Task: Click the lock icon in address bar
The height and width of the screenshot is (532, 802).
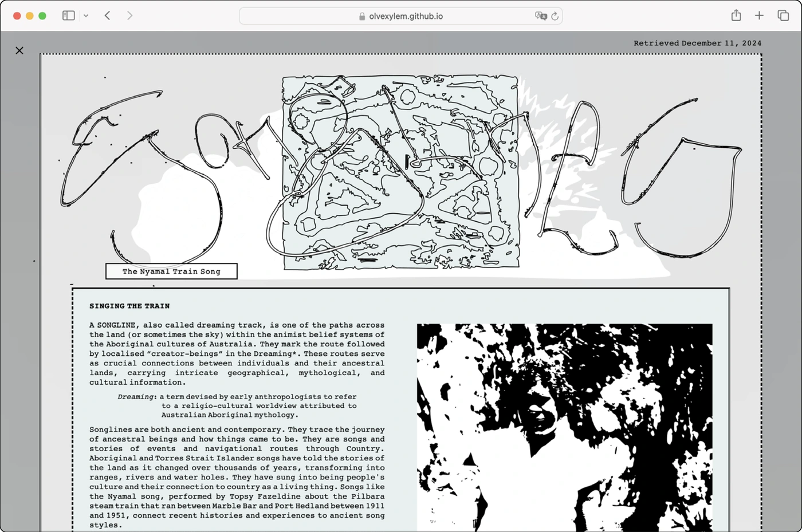Action: [362, 16]
